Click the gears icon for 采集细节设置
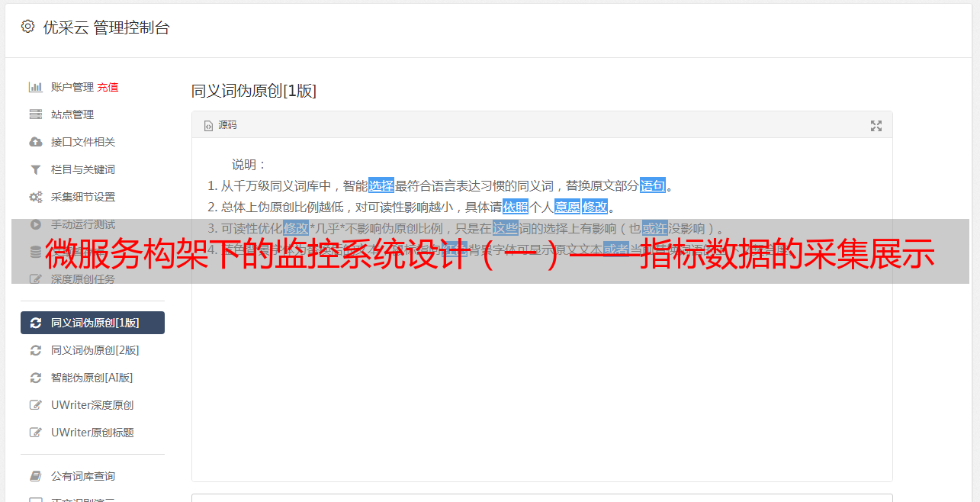 pos(35,197)
